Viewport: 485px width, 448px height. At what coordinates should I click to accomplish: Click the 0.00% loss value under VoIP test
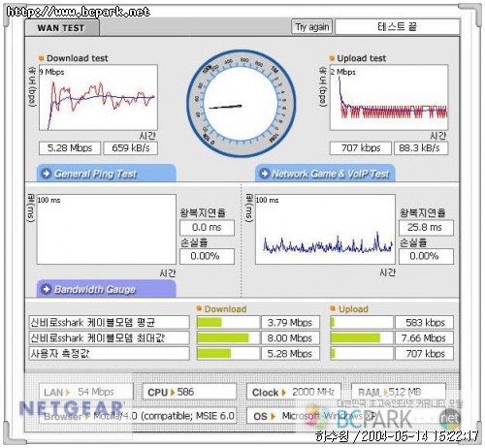click(x=426, y=256)
